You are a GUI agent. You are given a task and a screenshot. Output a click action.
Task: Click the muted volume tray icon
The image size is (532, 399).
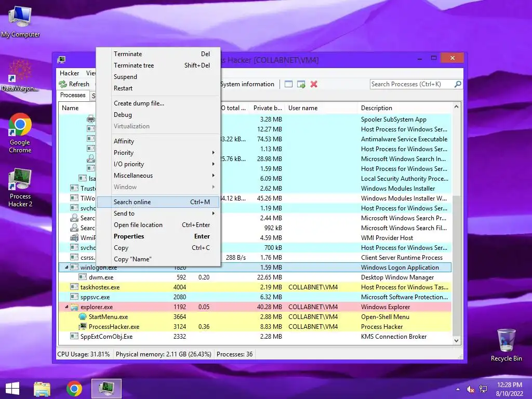(x=470, y=389)
